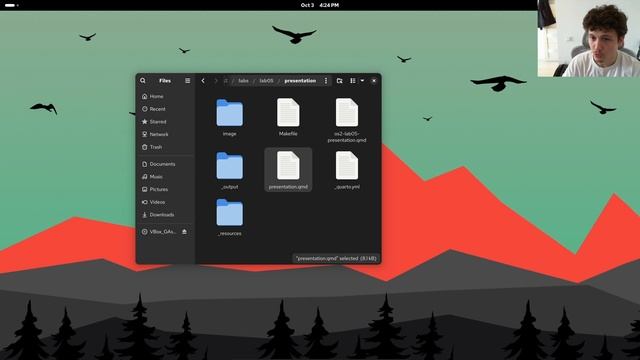Click the new folder icon in header
Image resolution: width=640 pixels, height=360 pixels.
339,81
